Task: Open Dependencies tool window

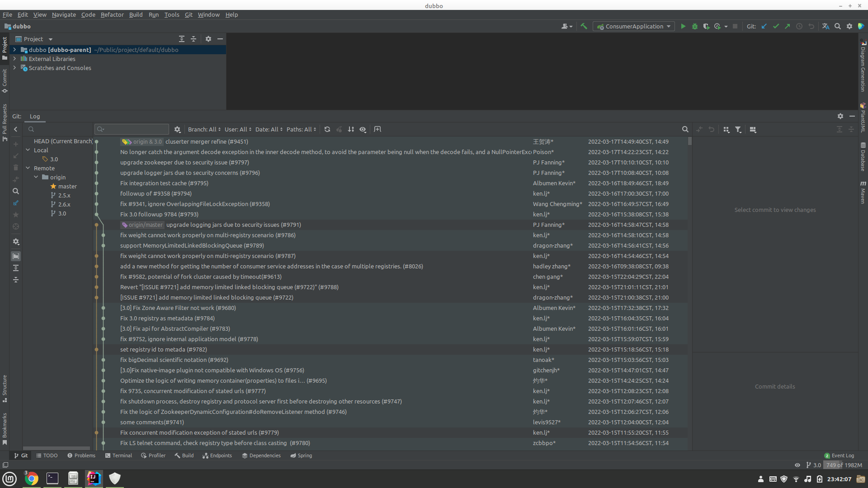Action: click(261, 455)
